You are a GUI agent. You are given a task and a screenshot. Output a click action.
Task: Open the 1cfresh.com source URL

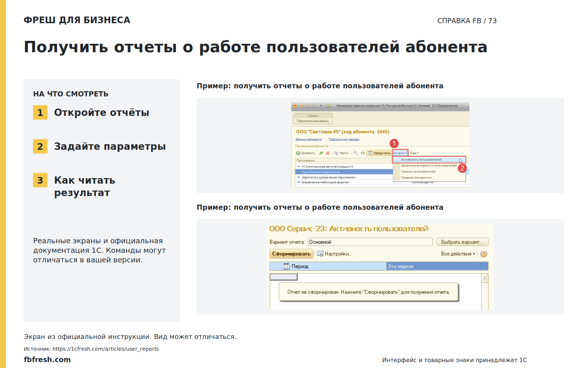point(105,349)
